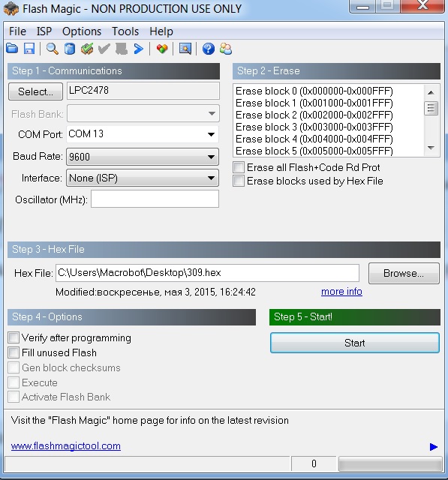Screen dimensions: 448x480
Task: Enable Verify after programming checkbox
Action: (x=14, y=337)
